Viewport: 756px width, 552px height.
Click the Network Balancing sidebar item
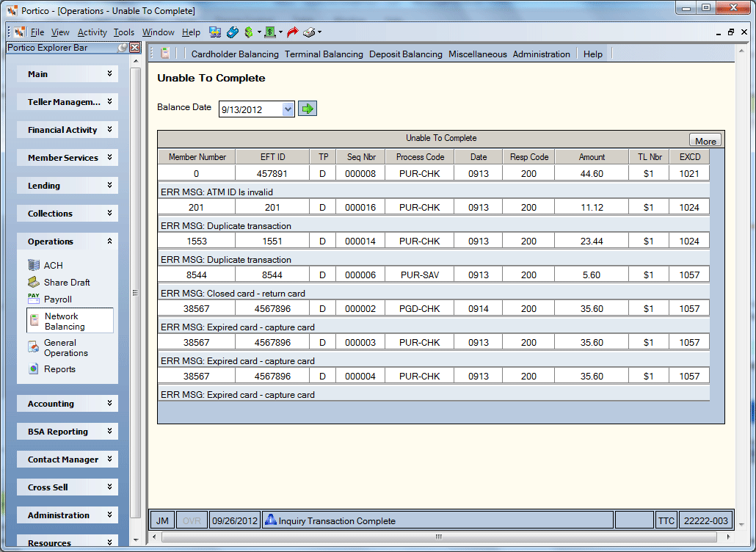pos(70,321)
